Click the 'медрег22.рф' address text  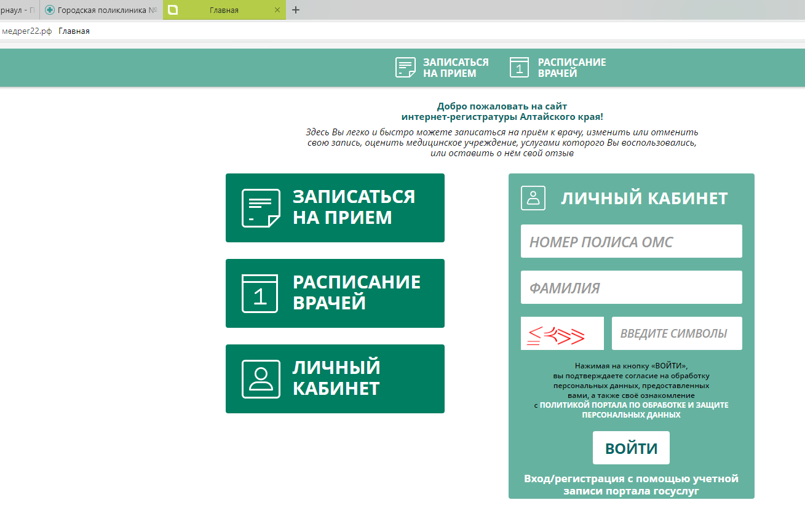pyautogui.click(x=28, y=31)
